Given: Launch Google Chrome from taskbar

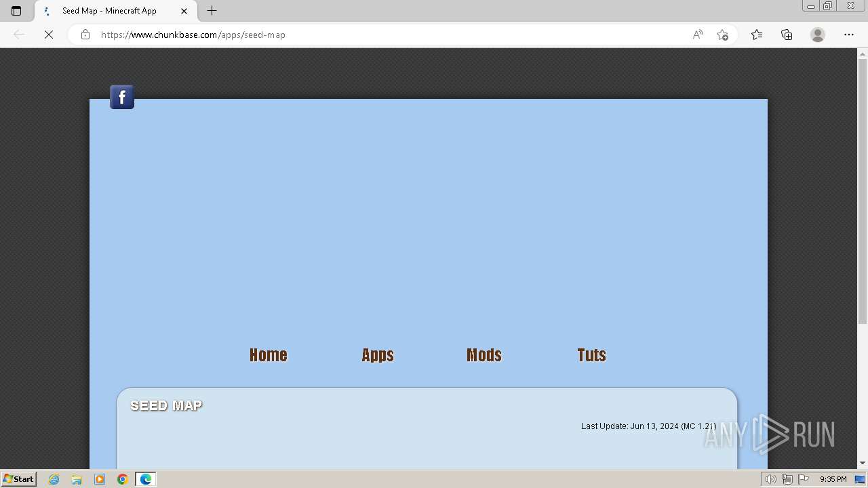Looking at the screenshot, I should pyautogui.click(x=123, y=479).
